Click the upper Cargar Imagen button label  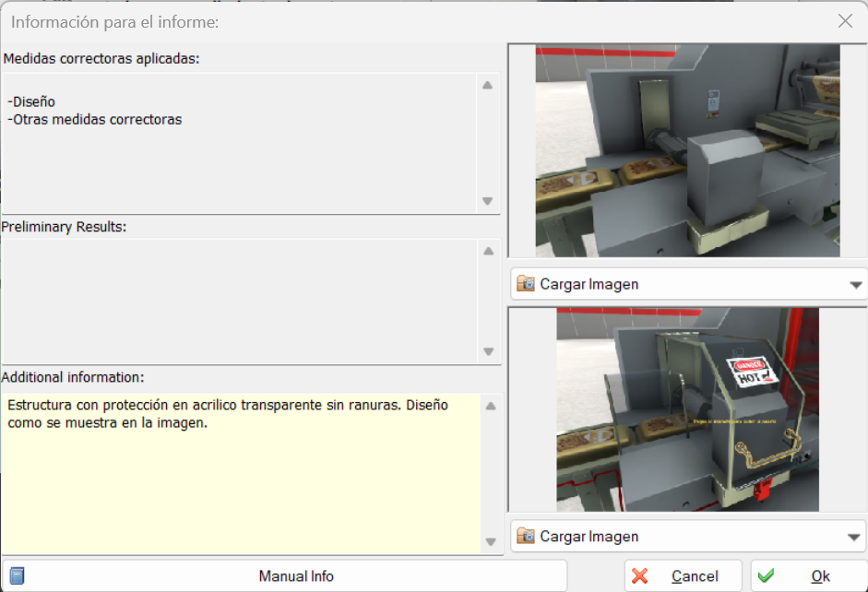[x=589, y=284]
